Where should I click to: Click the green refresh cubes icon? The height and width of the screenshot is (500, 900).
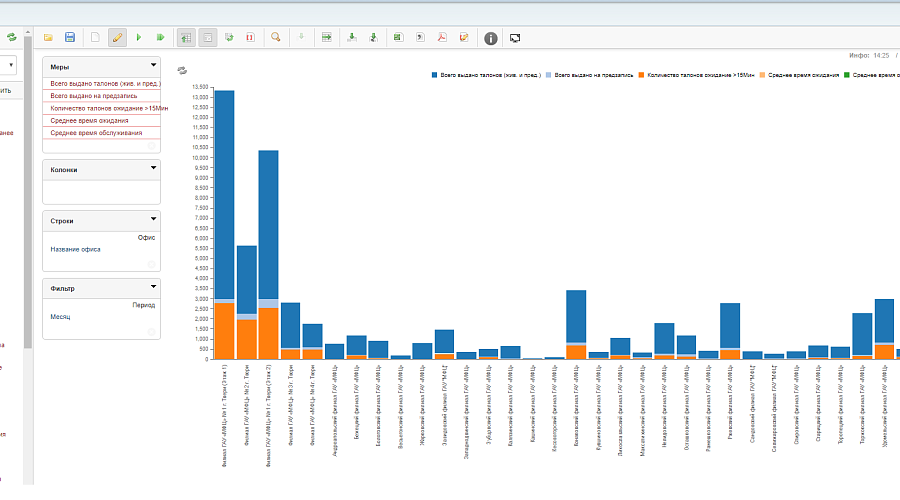pyautogui.click(x=11, y=37)
